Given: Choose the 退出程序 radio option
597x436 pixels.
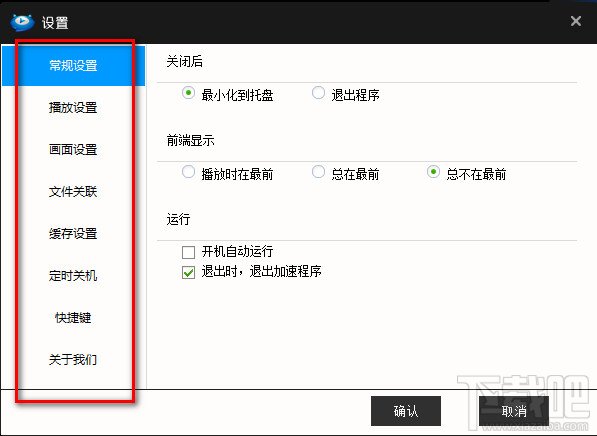Looking at the screenshot, I should [318, 93].
